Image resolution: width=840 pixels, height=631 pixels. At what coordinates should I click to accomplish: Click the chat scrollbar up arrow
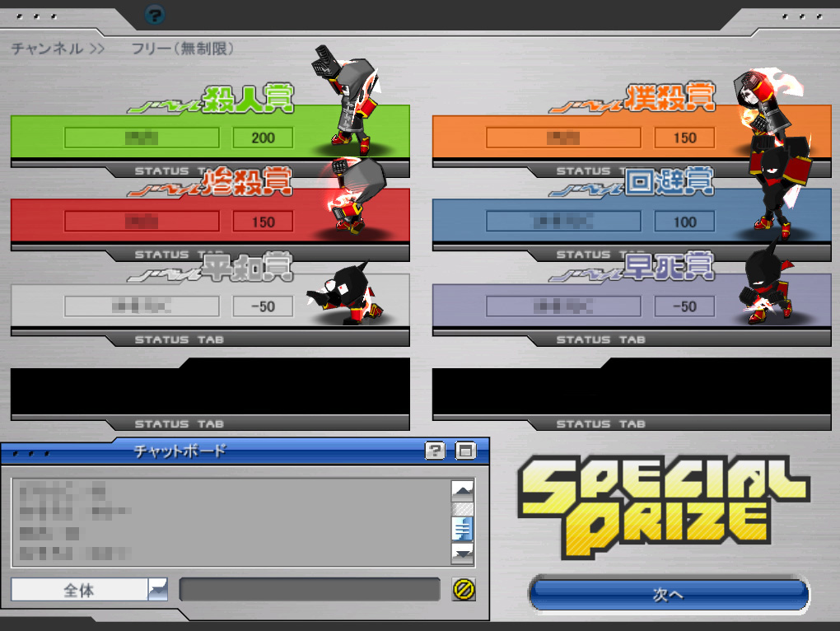pyautogui.click(x=462, y=489)
